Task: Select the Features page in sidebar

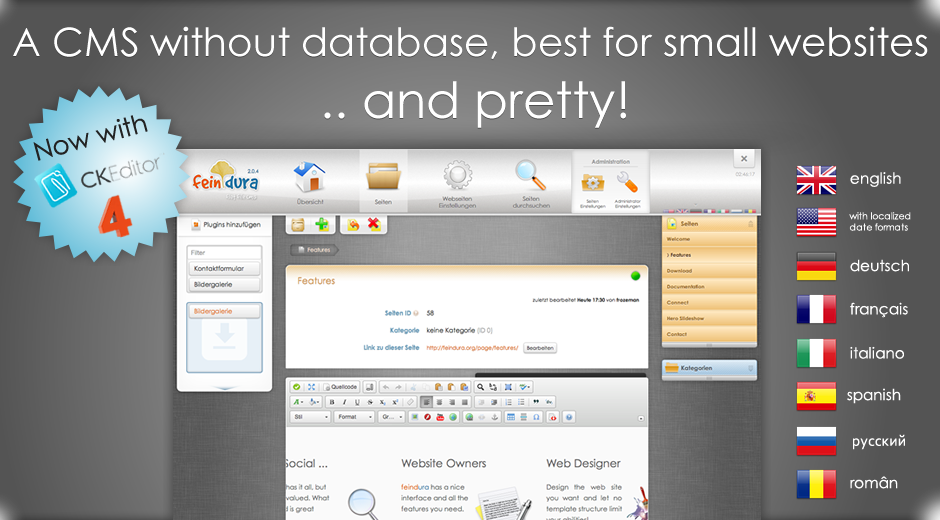Action: tap(709, 255)
